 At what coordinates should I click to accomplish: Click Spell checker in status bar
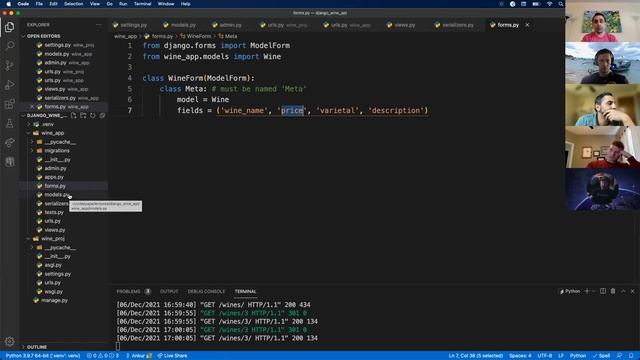pyautogui.click(x=601, y=356)
